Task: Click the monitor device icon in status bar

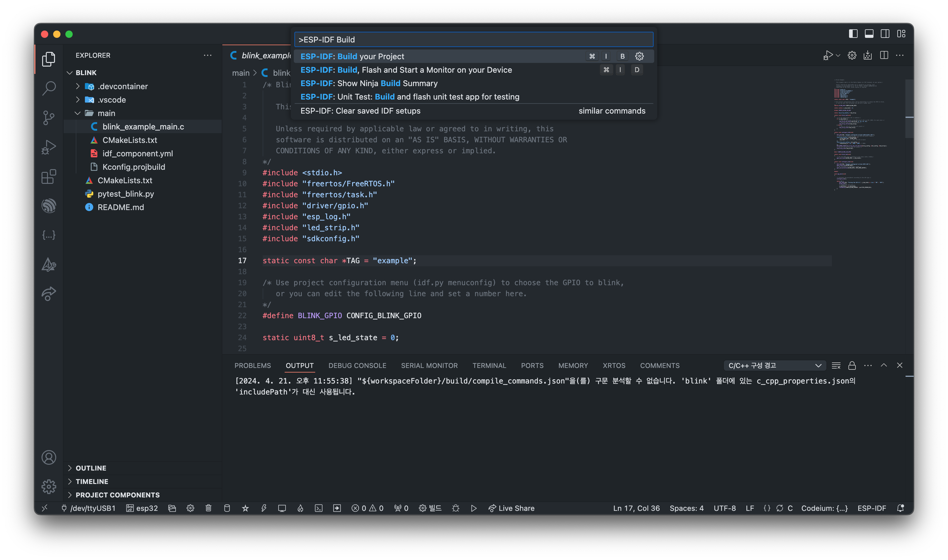Action: (282, 508)
